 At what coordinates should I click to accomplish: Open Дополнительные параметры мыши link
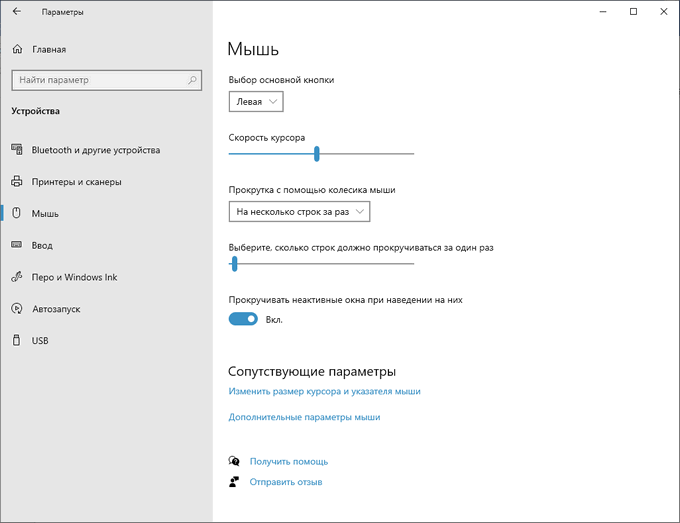[304, 417]
